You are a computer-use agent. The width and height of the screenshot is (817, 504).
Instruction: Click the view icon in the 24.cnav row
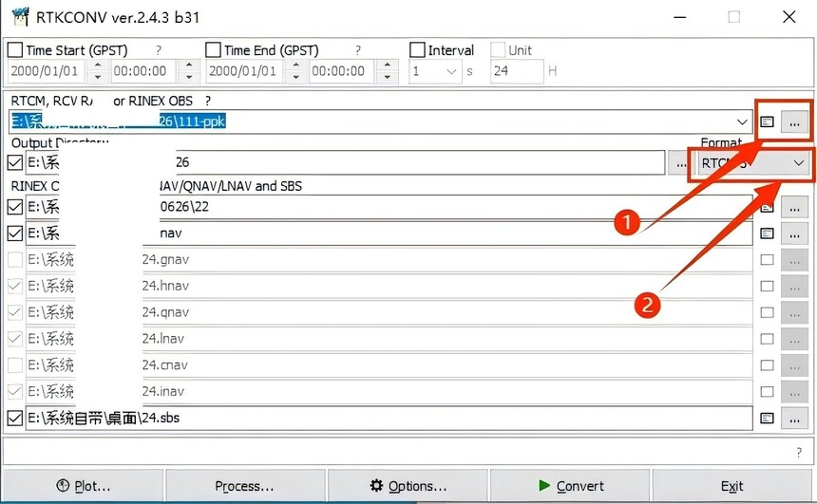(767, 365)
